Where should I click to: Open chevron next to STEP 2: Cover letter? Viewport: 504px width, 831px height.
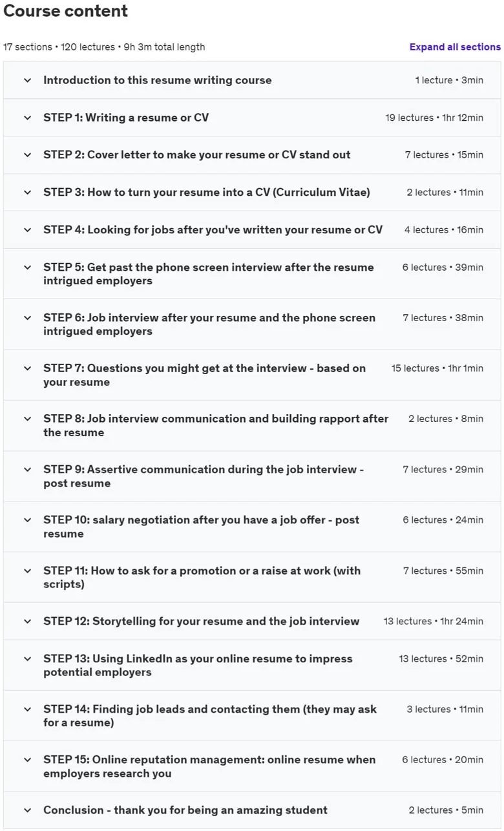click(x=27, y=155)
